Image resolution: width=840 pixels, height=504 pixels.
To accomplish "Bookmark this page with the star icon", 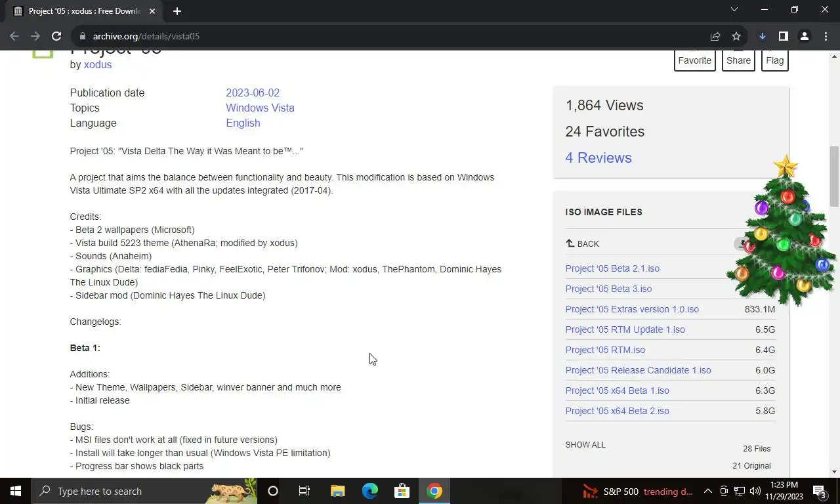I will [736, 36].
